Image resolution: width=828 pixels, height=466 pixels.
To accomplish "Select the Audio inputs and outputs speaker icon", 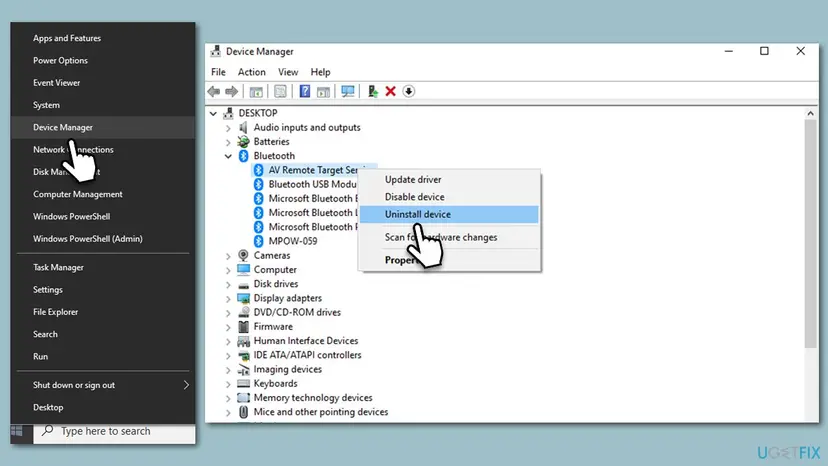I will 243,127.
